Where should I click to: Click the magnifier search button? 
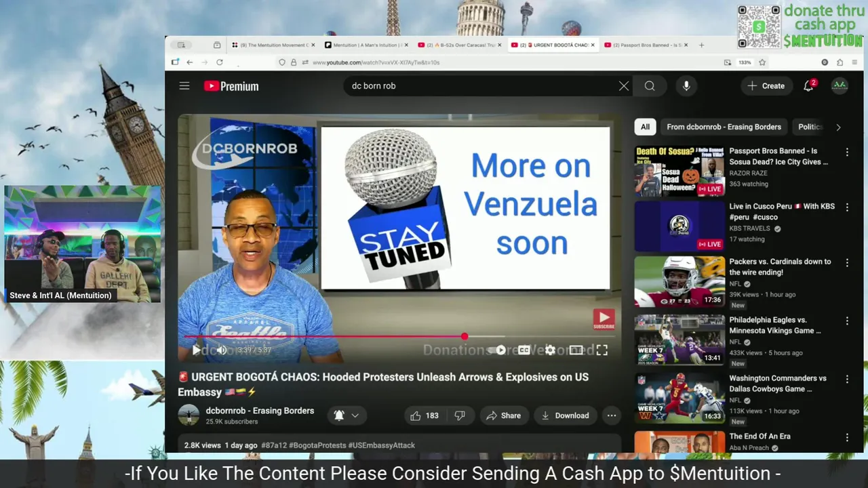click(x=650, y=86)
